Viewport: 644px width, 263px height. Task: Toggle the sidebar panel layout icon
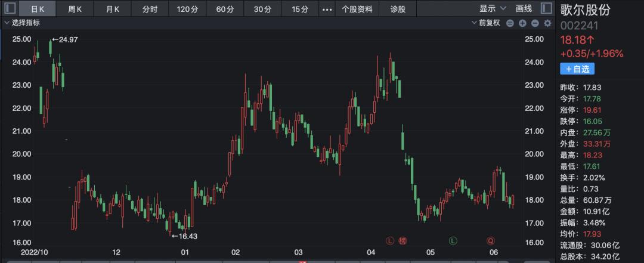(x=546, y=9)
